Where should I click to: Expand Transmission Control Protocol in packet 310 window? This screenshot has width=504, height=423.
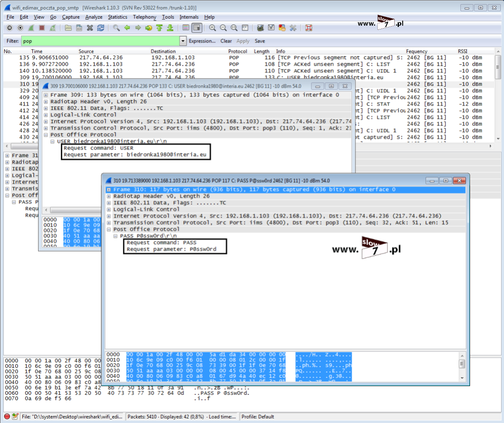[109, 223]
